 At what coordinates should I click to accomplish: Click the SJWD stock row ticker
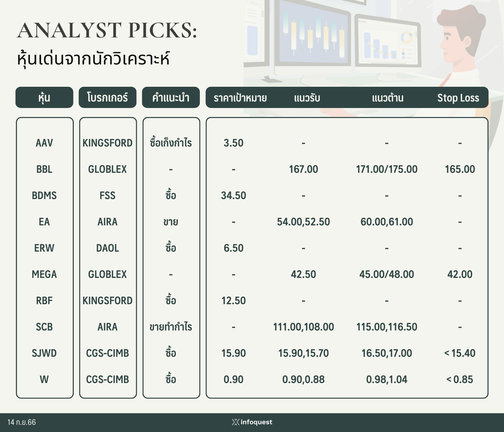click(44, 353)
